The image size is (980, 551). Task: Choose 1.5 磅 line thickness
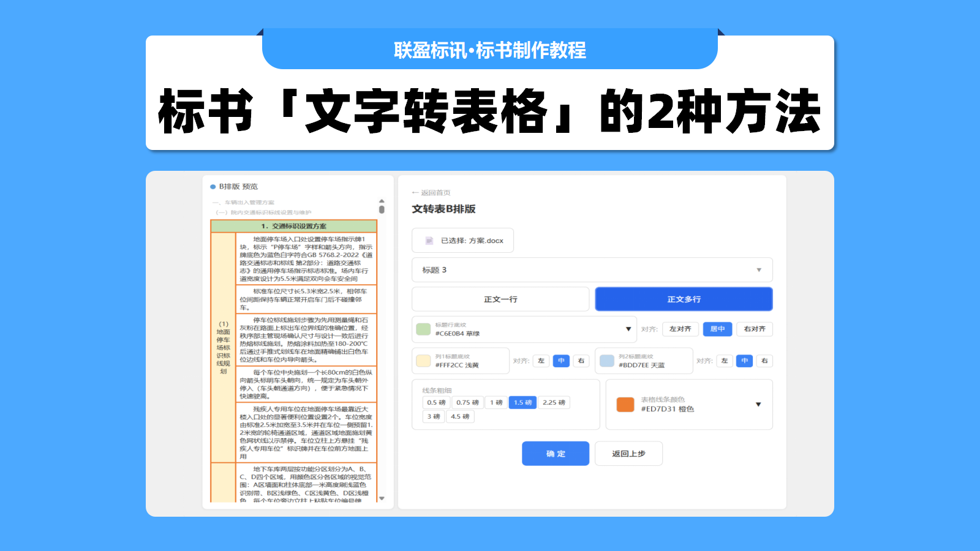[522, 402]
